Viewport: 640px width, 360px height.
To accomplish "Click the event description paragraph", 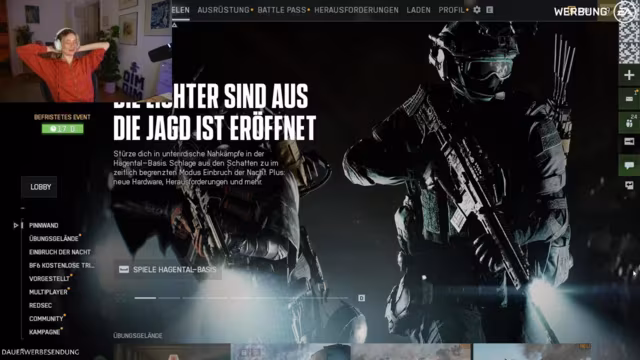I will (x=200, y=168).
